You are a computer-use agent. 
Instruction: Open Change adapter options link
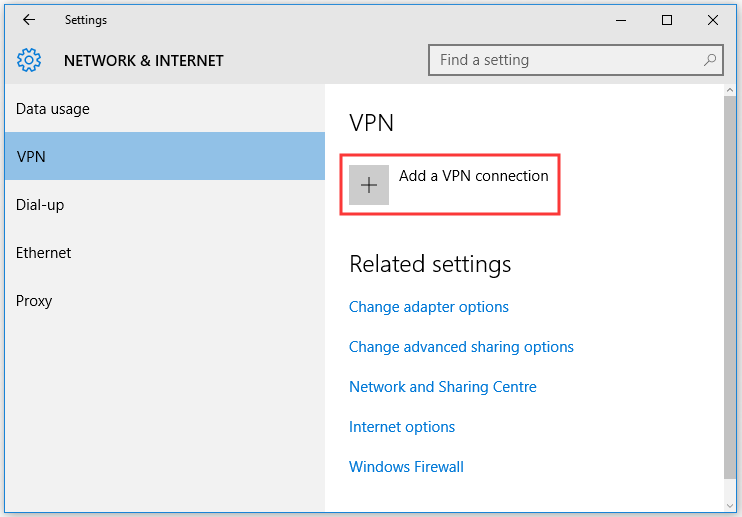(429, 307)
